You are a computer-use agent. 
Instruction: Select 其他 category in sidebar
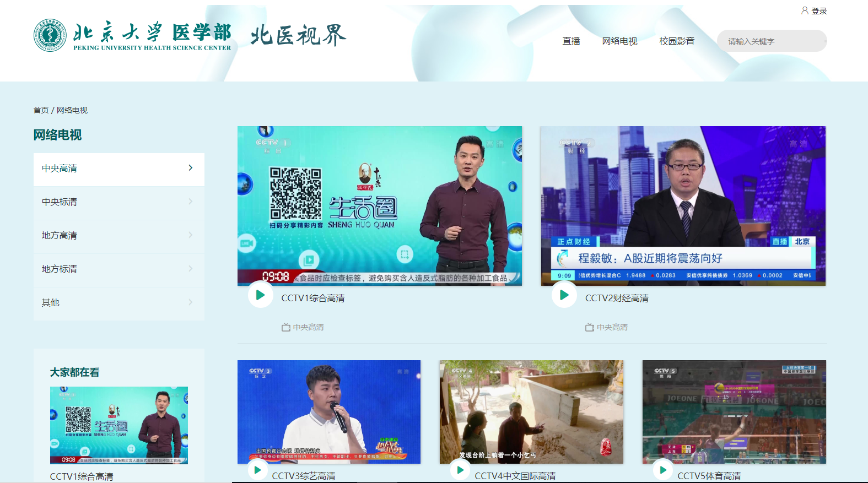(x=119, y=303)
